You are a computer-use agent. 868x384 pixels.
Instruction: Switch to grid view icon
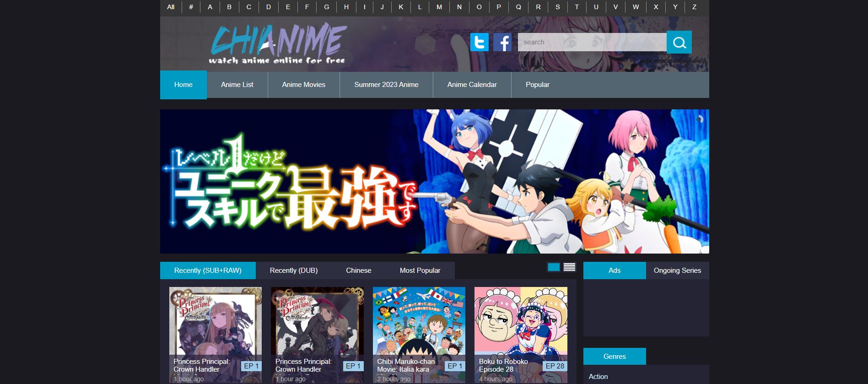(x=554, y=267)
